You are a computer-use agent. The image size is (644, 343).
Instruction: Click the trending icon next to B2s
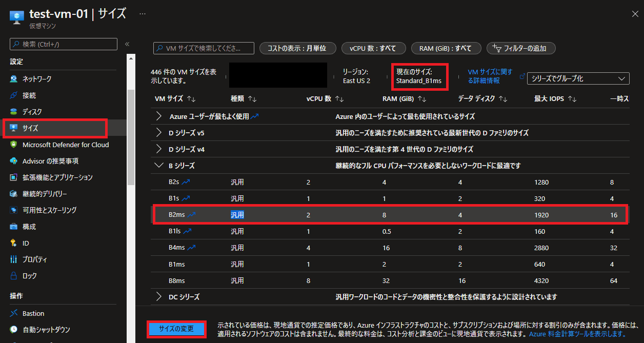pos(186,182)
